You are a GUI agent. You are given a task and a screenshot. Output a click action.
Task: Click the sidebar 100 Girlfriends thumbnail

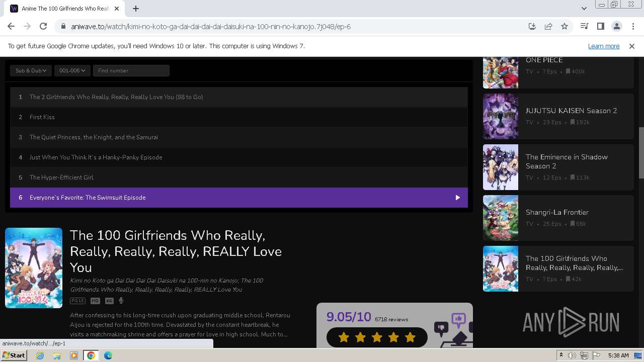501,268
